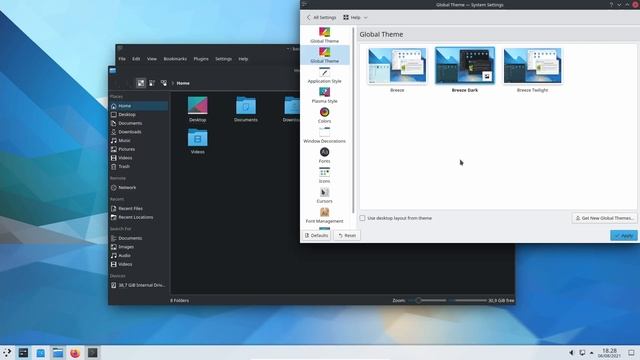Open Trash from Dolphin Places
This screenshot has width=640, height=360.
pos(139,167)
